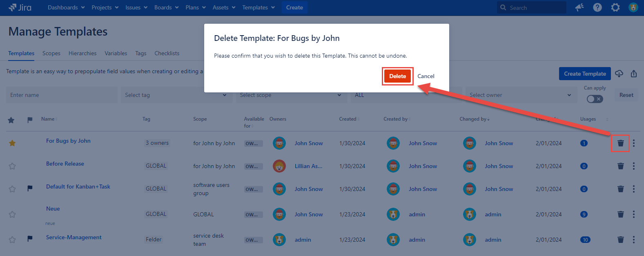Open the Jira help question mark icon

597,7
